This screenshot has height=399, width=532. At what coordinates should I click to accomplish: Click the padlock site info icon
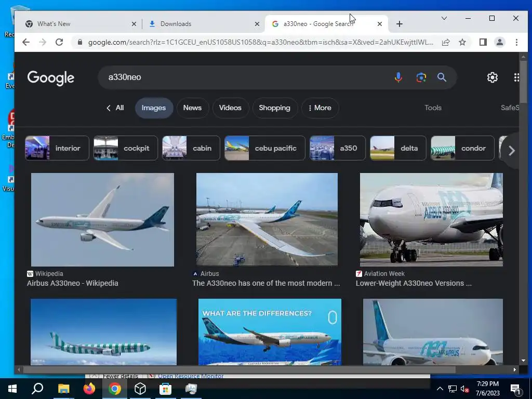coord(79,42)
